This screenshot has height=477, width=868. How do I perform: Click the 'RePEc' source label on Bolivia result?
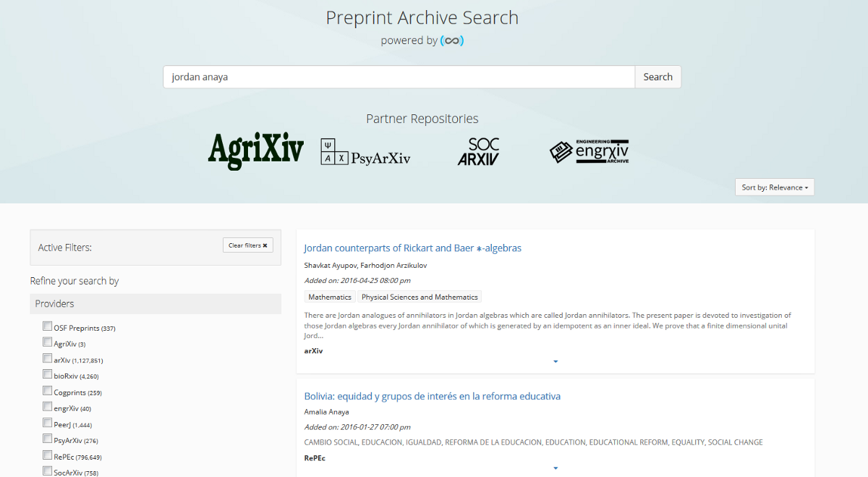click(315, 458)
